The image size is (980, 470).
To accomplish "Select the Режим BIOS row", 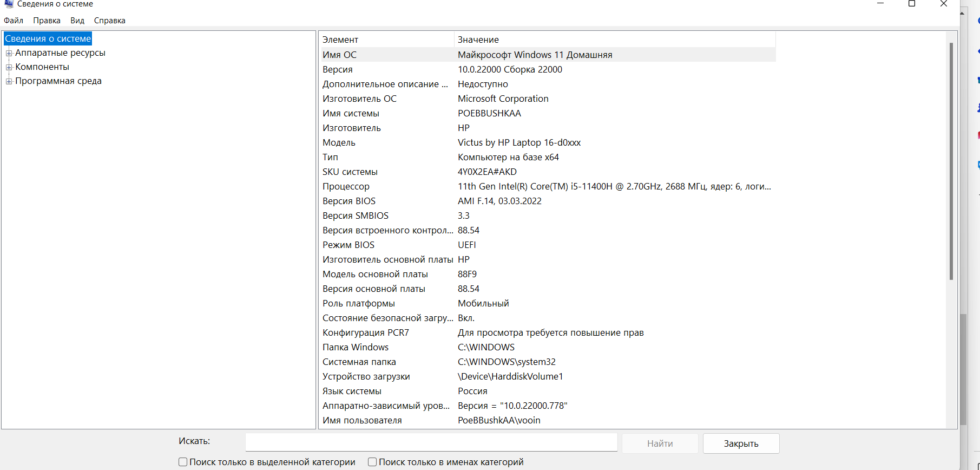I will pos(548,245).
